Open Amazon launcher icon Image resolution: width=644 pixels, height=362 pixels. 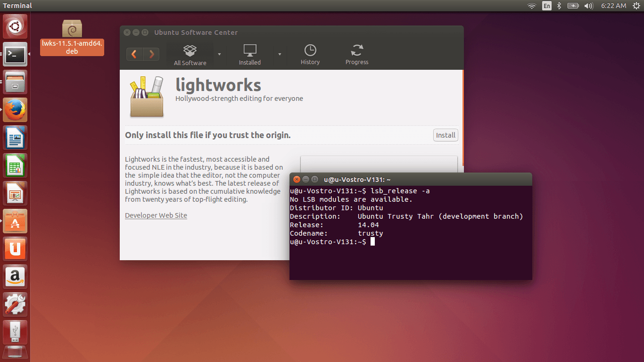(15, 277)
